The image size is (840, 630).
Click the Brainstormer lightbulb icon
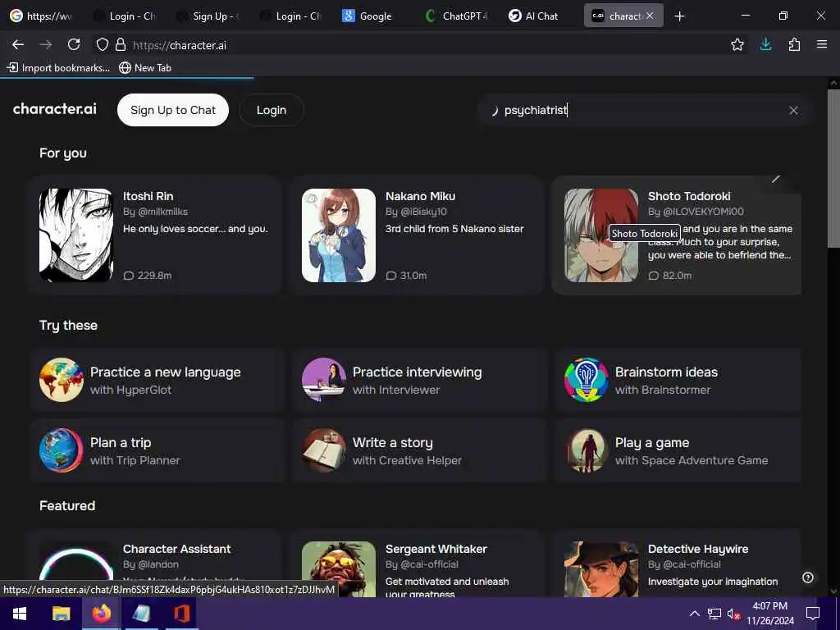point(586,380)
